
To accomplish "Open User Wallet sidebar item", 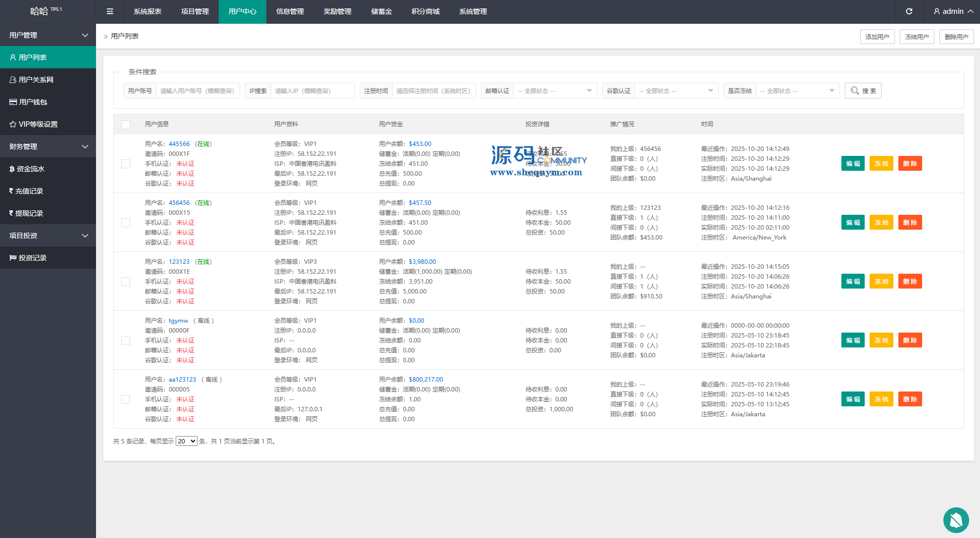I will [x=33, y=102].
